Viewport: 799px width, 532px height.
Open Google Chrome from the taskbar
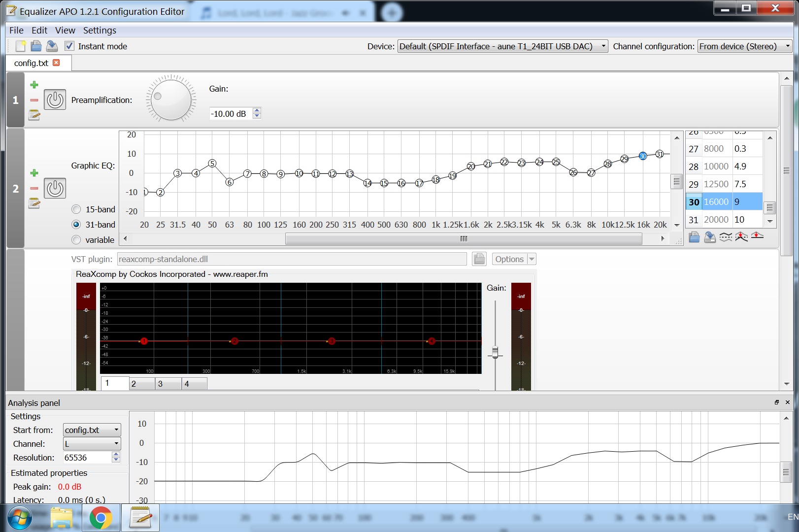[x=100, y=518]
